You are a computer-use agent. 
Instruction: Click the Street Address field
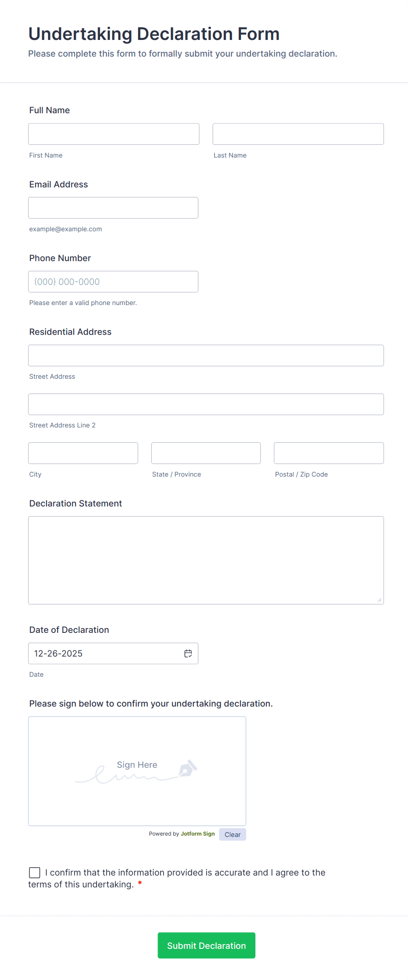click(x=206, y=355)
